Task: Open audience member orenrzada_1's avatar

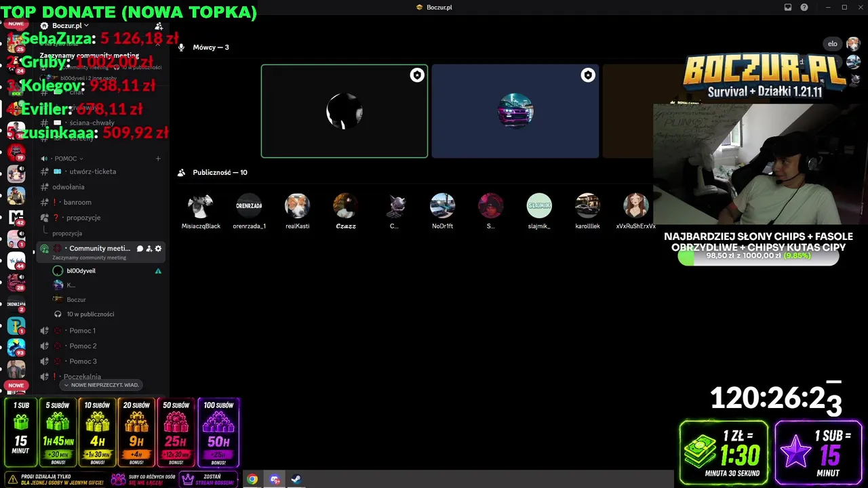Action: coord(249,205)
